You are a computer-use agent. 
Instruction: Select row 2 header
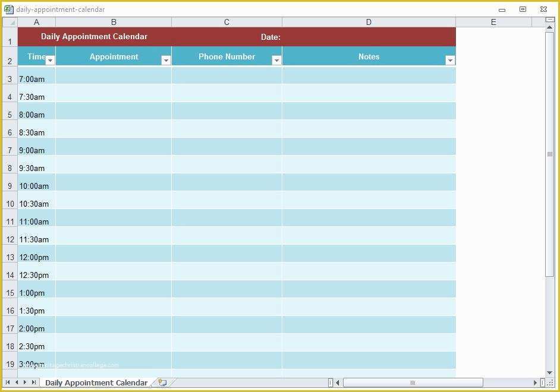10,56
